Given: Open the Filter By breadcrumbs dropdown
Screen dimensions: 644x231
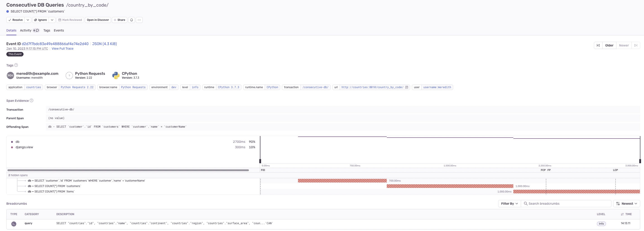Looking at the screenshot, I should point(509,204).
